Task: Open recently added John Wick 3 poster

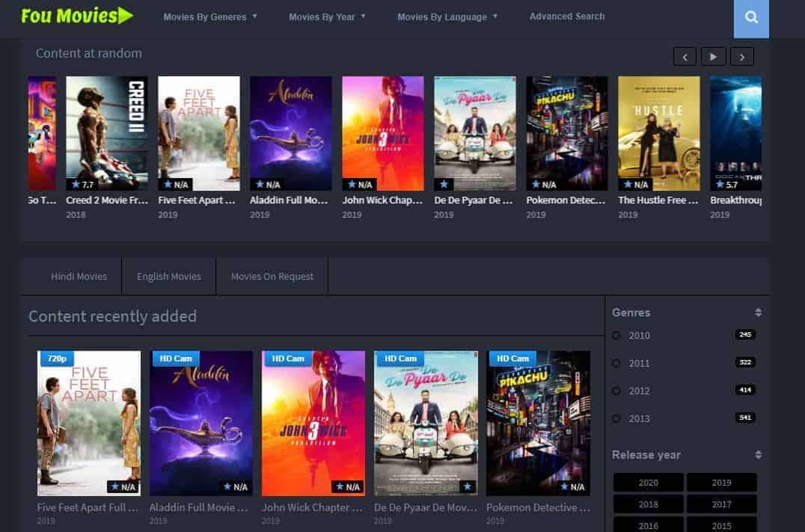Action: [x=313, y=424]
